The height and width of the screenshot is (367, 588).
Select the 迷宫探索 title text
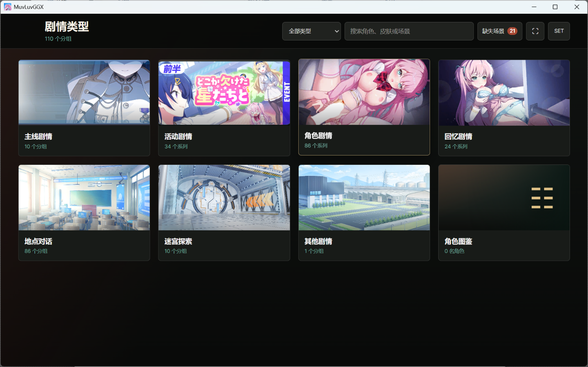[x=178, y=241]
